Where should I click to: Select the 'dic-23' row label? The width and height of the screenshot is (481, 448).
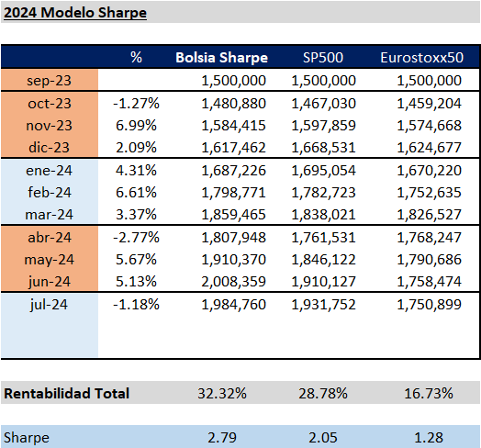[49, 148]
